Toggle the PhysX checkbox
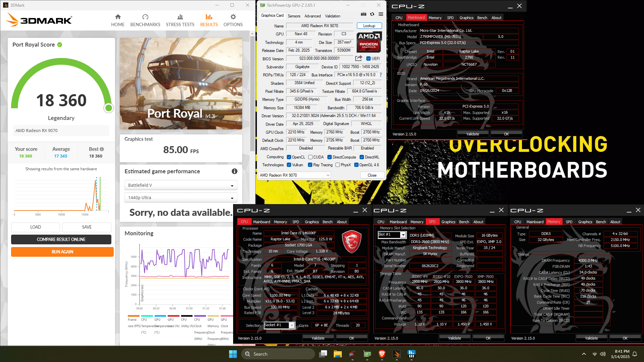 coord(337,165)
